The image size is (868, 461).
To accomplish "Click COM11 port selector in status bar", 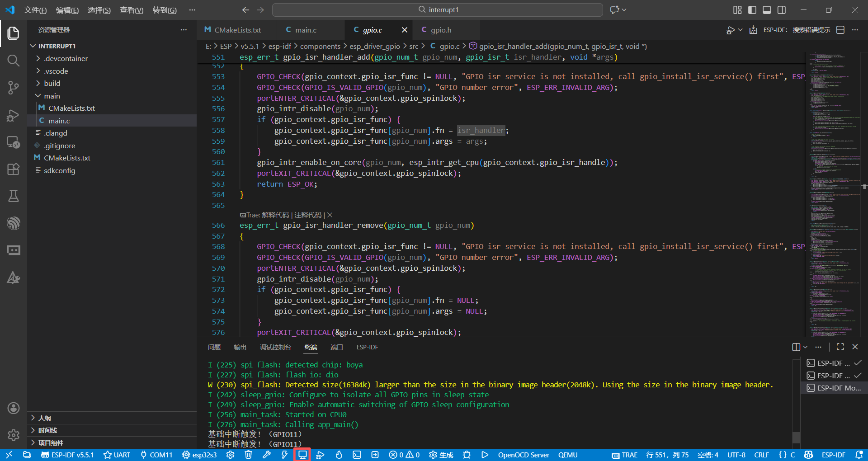I will pos(156,455).
